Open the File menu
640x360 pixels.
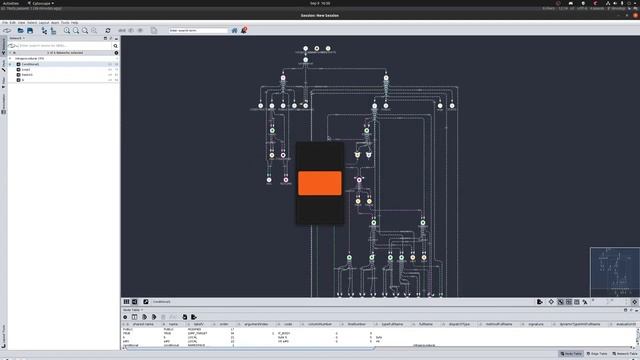(x=5, y=23)
